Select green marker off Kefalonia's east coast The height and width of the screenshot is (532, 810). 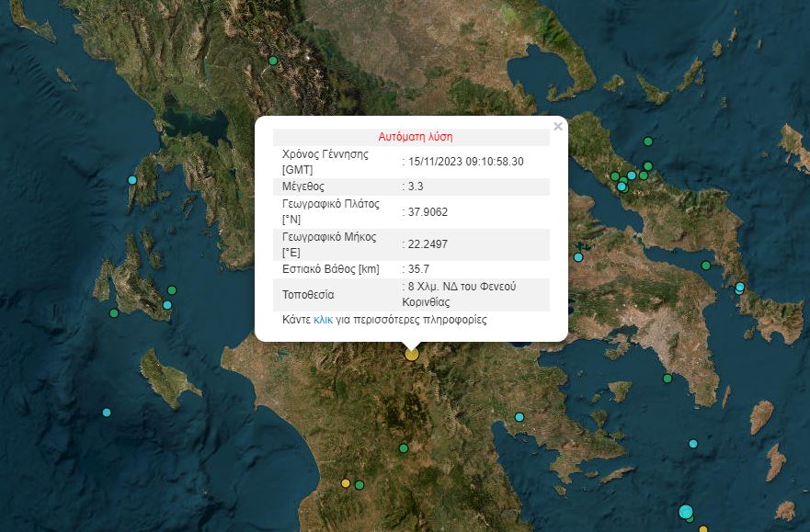point(171,290)
